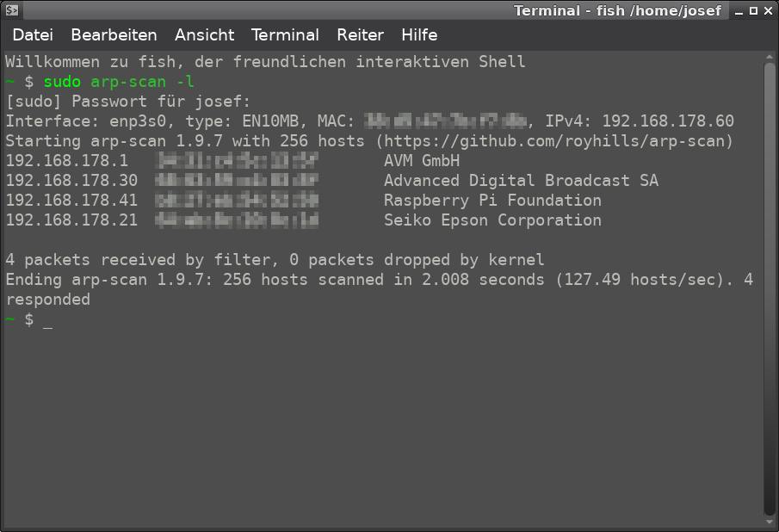Click the 'AVM GmbH' vendor text
779x532 pixels.
point(422,161)
